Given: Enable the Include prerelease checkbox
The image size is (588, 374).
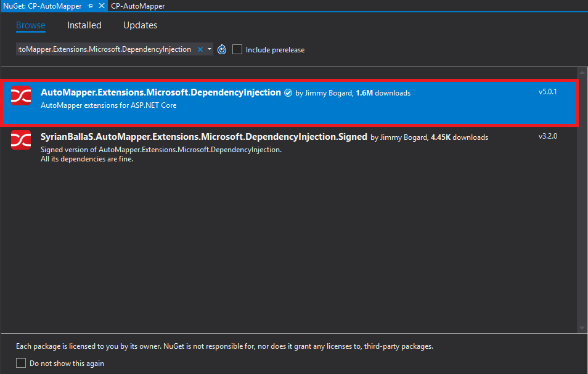Looking at the screenshot, I should coord(237,49).
